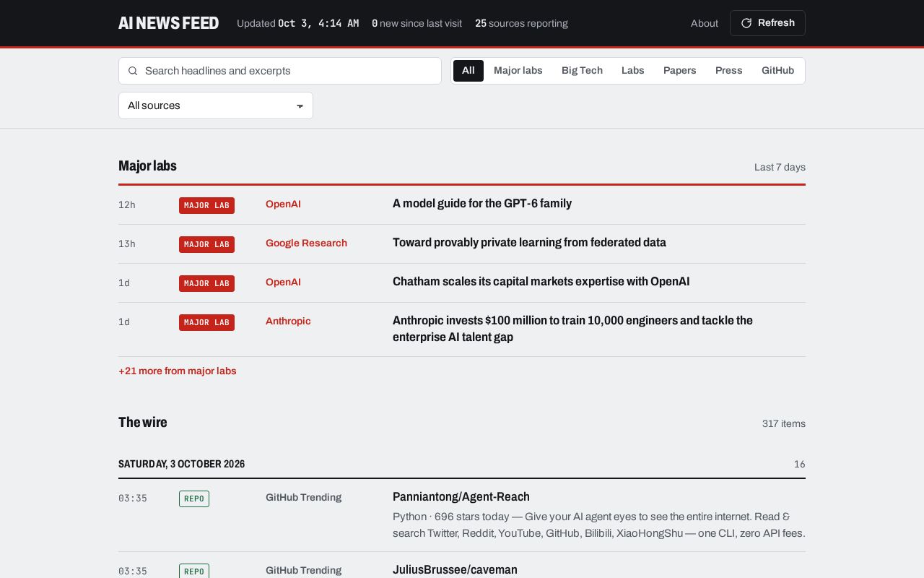The image size is (924, 578).
Task: Click the '0 new since last visit' text
Action: [417, 23]
